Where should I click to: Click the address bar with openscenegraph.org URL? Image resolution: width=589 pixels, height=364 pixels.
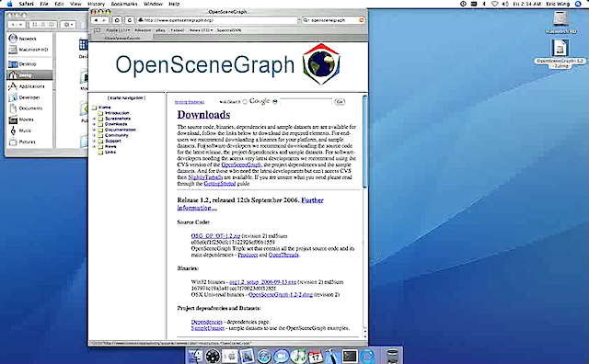[217, 20]
